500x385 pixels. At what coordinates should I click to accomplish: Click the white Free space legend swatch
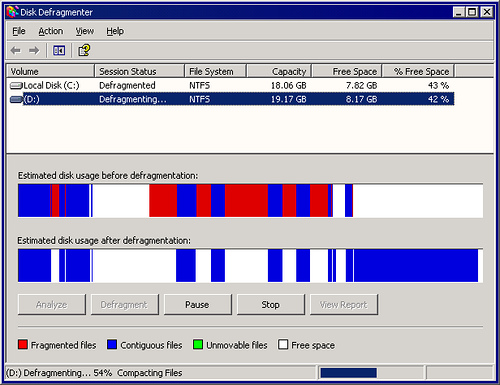coord(283,344)
